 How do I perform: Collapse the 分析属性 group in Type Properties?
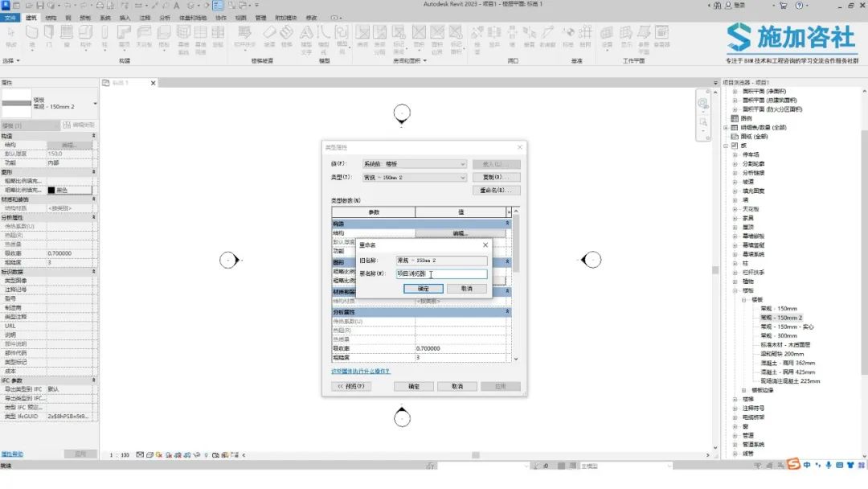(x=507, y=312)
